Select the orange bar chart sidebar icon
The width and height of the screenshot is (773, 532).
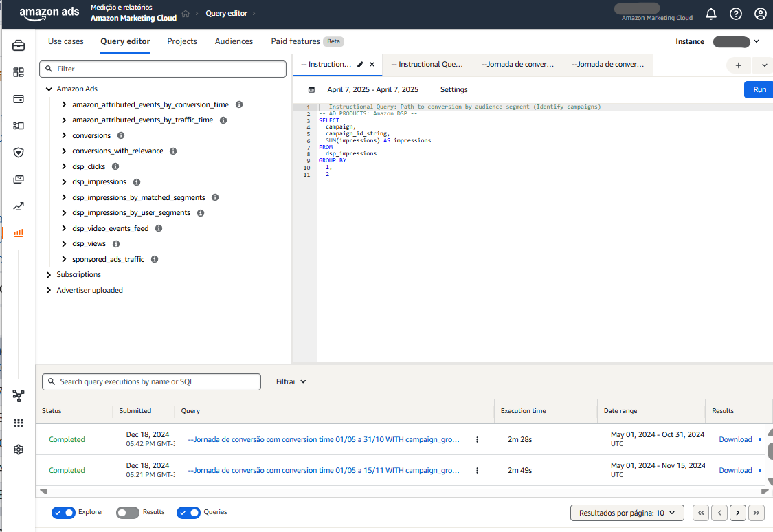point(19,233)
